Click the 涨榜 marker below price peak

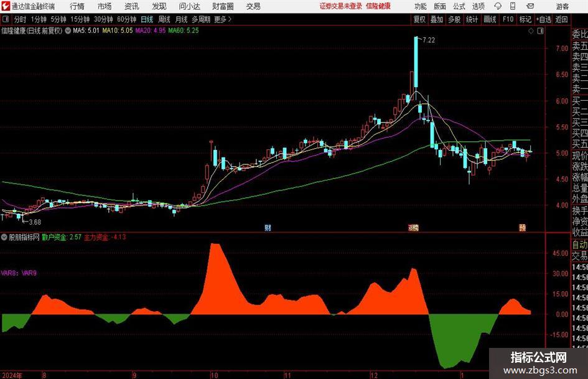pos(413,228)
